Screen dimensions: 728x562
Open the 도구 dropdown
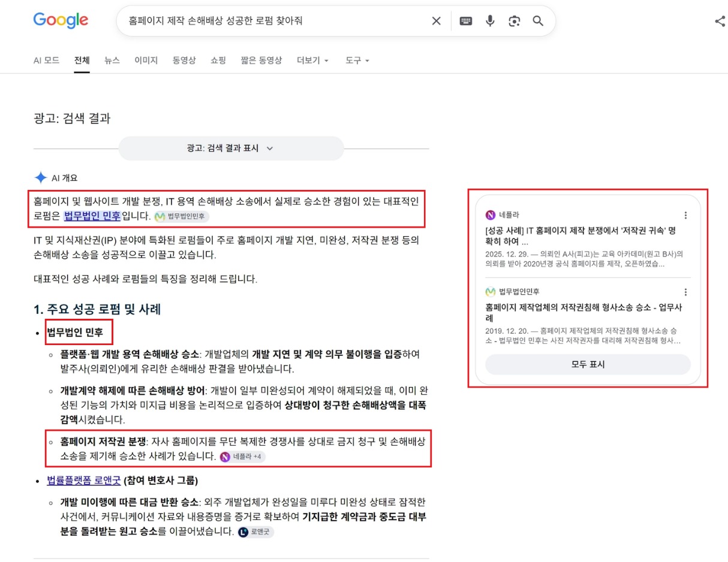pos(357,61)
